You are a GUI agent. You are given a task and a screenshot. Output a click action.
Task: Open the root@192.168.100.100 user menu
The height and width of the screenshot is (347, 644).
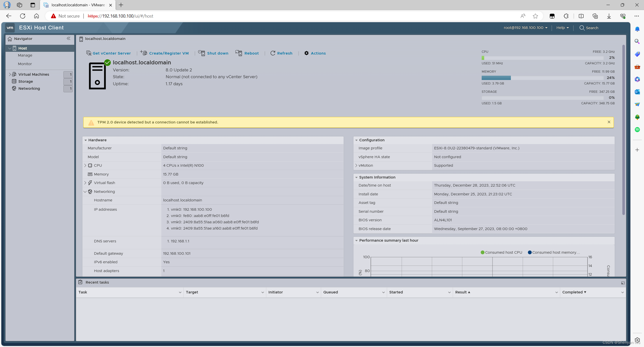[525, 28]
